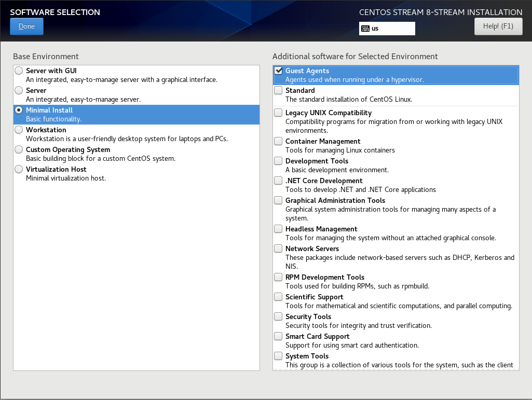Click 'Agents used when running under a hypervisor.' text
This screenshot has height=400, width=532.
coord(354,80)
